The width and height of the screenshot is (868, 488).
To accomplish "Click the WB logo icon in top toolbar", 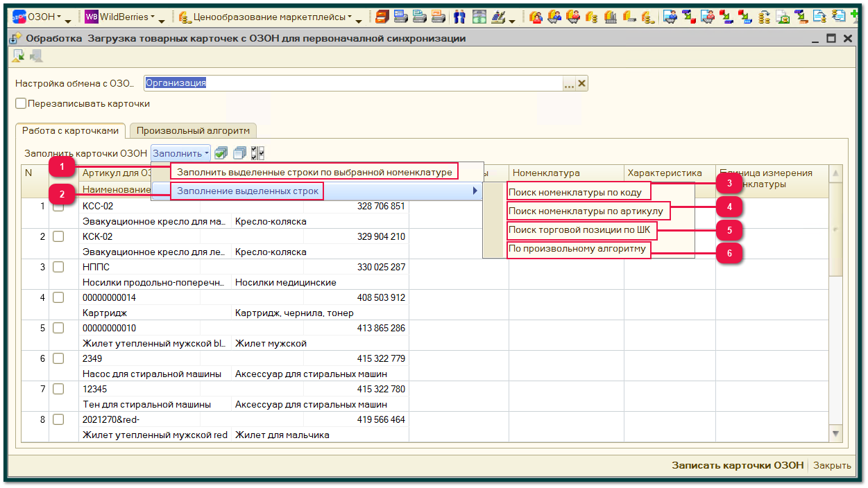I will tap(92, 17).
